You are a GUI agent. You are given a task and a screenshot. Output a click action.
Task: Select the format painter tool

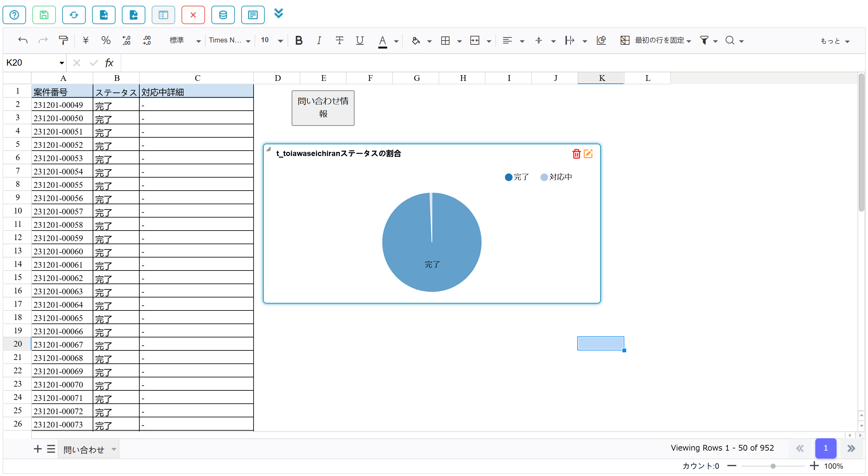pyautogui.click(x=63, y=40)
